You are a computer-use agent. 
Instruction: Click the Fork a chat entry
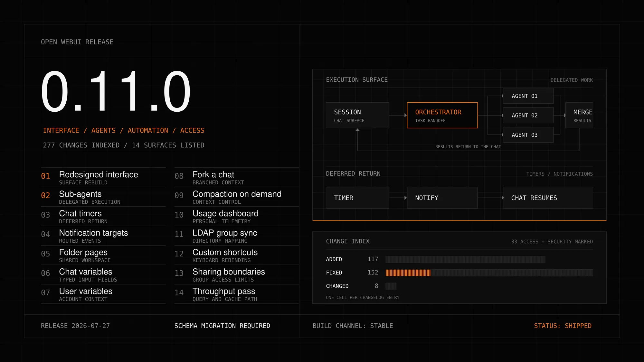tap(237, 178)
